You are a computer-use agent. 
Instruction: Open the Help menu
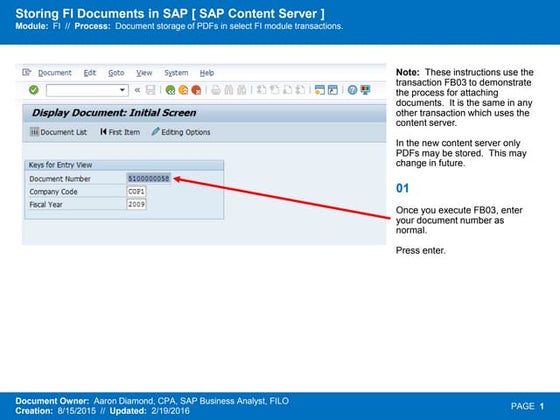tap(207, 73)
